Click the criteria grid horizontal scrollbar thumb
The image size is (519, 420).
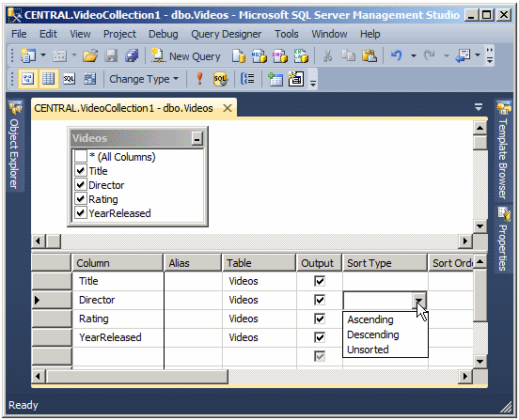tap(137, 376)
